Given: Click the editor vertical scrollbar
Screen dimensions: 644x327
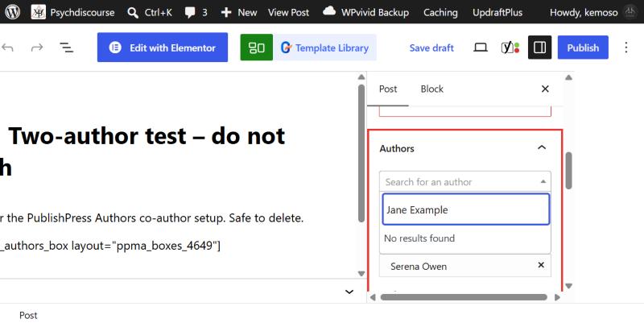Looking at the screenshot, I should click(x=361, y=153).
